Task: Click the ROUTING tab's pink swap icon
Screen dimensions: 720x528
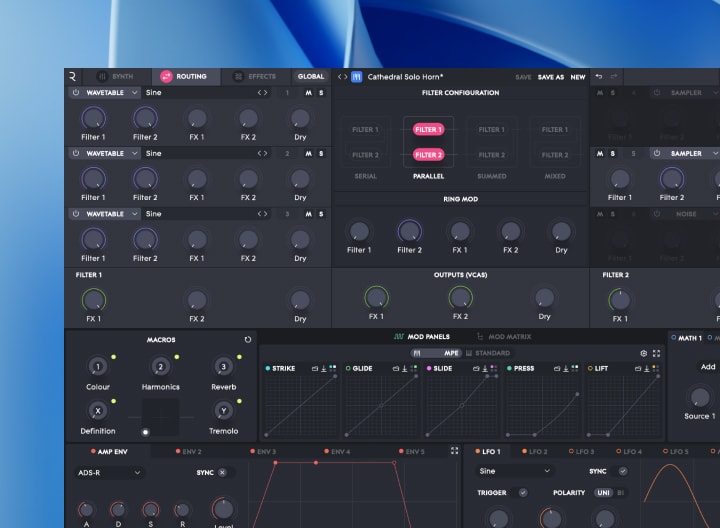Action: click(x=166, y=76)
